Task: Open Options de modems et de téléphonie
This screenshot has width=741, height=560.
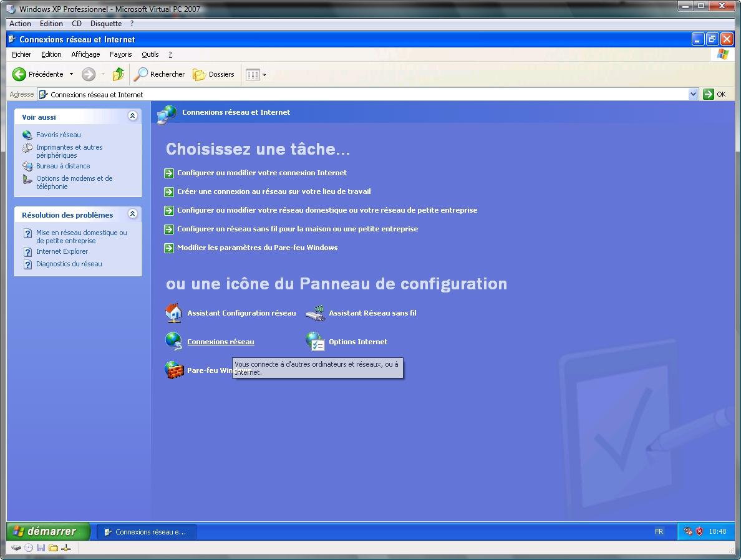Action: [x=75, y=183]
